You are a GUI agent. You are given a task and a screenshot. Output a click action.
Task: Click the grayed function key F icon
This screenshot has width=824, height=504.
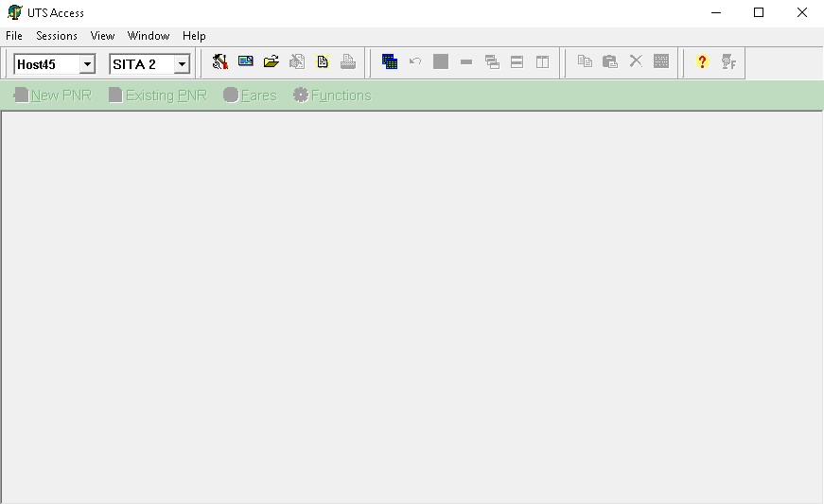[x=728, y=62]
